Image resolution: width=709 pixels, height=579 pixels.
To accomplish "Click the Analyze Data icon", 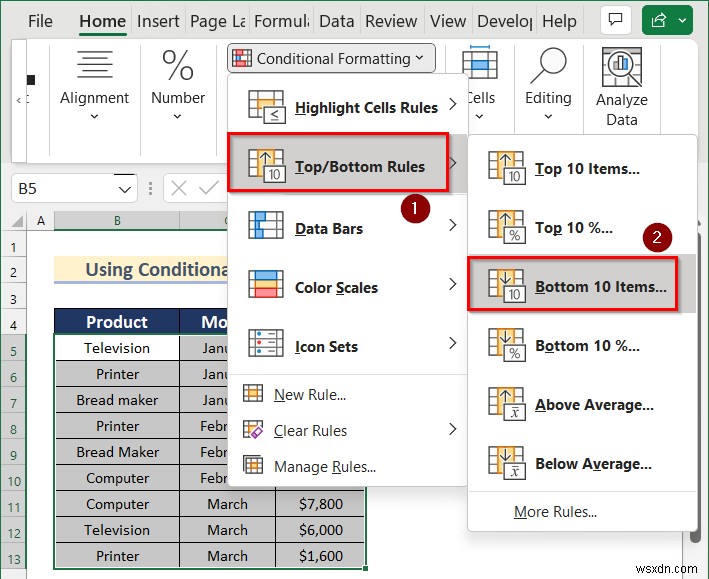I will (x=622, y=67).
